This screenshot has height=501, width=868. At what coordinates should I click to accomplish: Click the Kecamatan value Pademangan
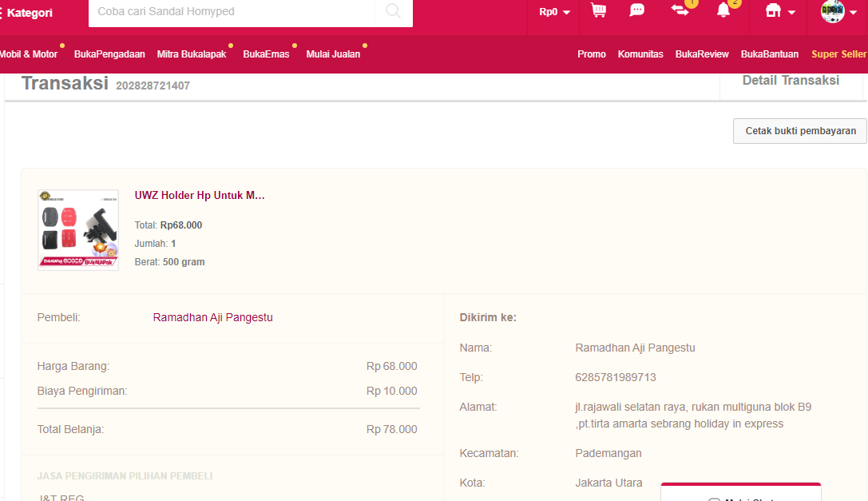[x=608, y=453]
